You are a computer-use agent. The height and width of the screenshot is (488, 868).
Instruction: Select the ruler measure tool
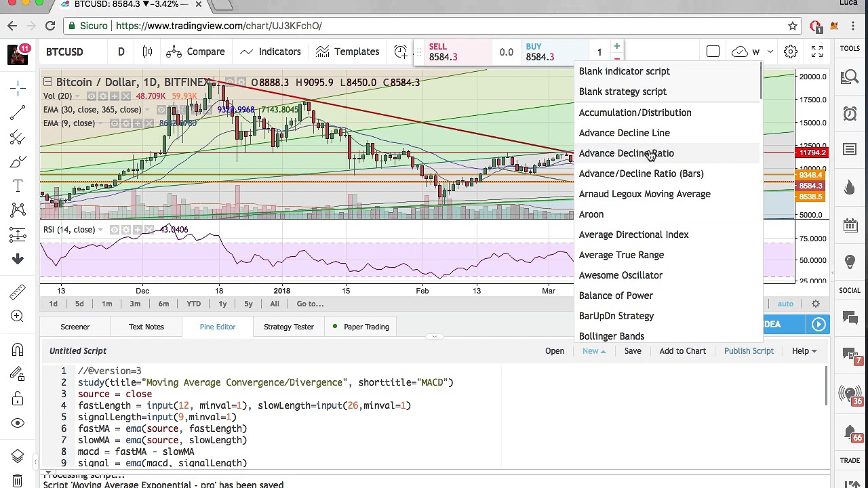(x=18, y=291)
